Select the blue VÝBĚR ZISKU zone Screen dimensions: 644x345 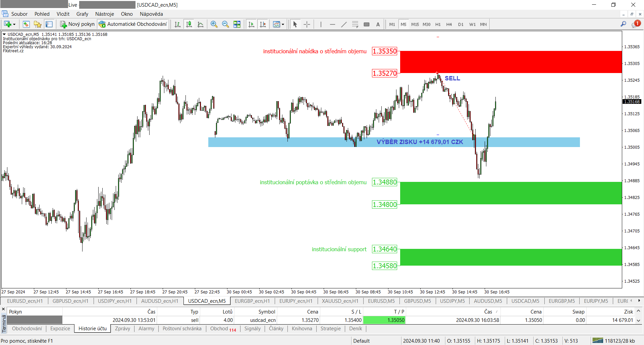(394, 142)
